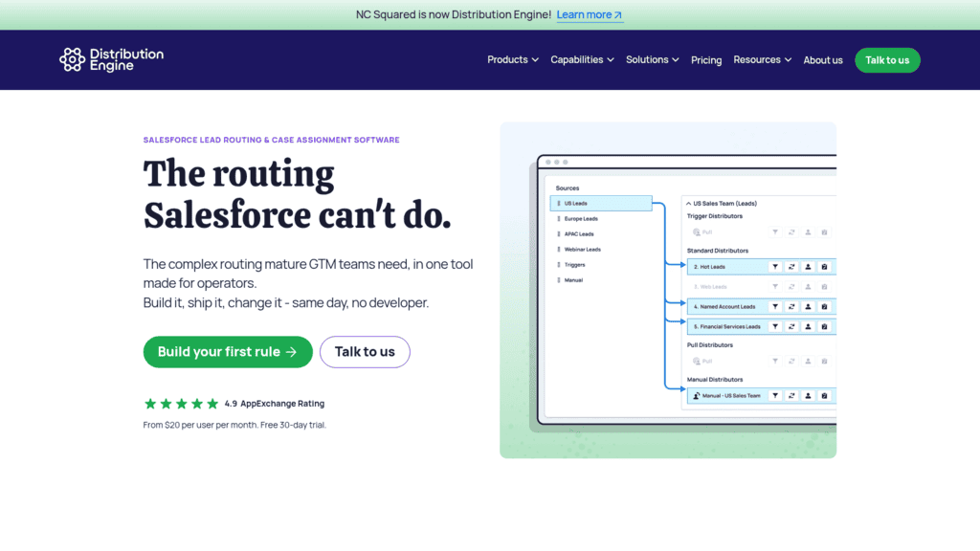Click the external arrow after Learn more
Image resolution: width=980 pixels, height=551 pixels.
618,15
